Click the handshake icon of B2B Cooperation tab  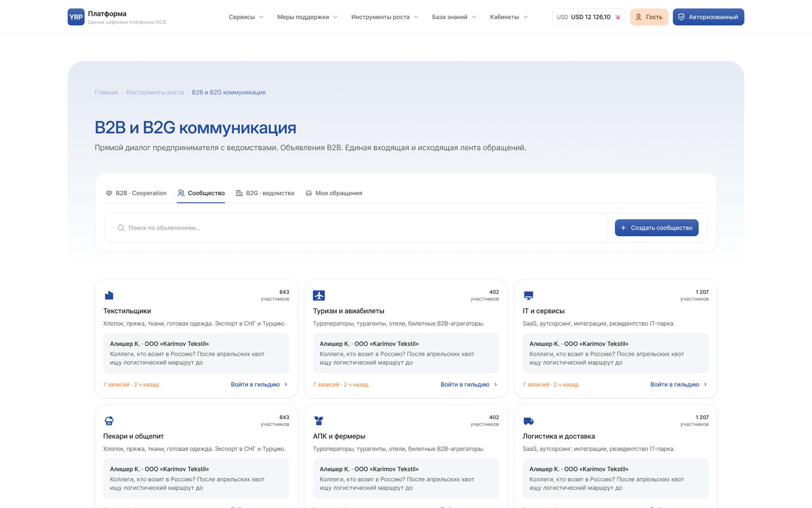(x=109, y=193)
